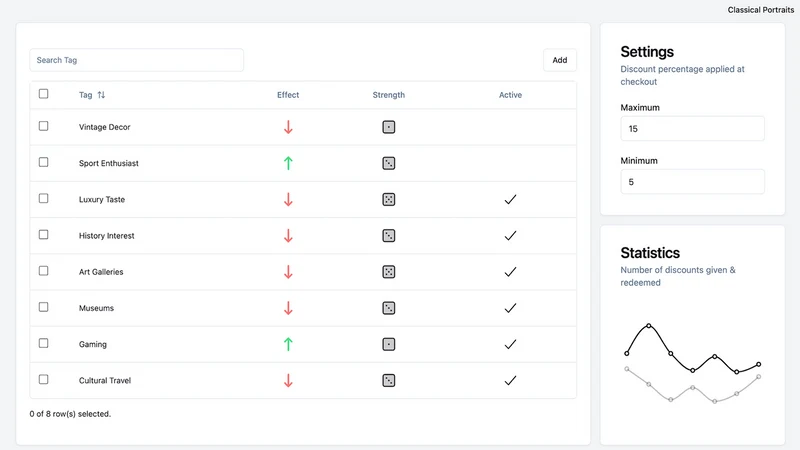Select the Vintage Decor row checkbox

(43, 126)
